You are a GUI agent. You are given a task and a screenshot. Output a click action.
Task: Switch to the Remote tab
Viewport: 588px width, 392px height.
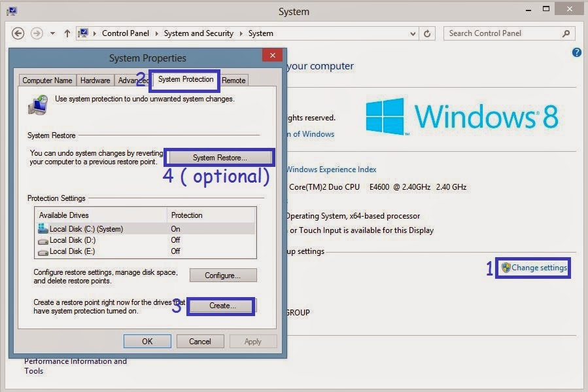pyautogui.click(x=233, y=80)
